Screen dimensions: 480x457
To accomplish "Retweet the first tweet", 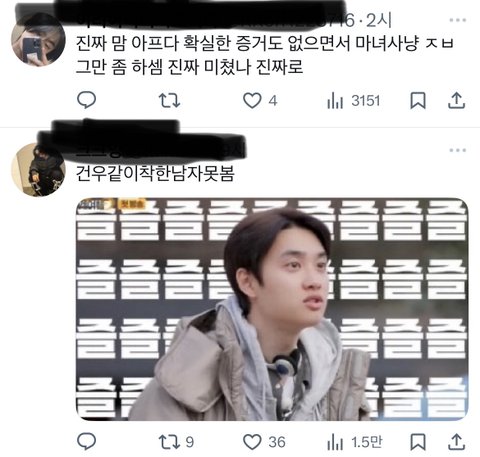I will pos(169,100).
